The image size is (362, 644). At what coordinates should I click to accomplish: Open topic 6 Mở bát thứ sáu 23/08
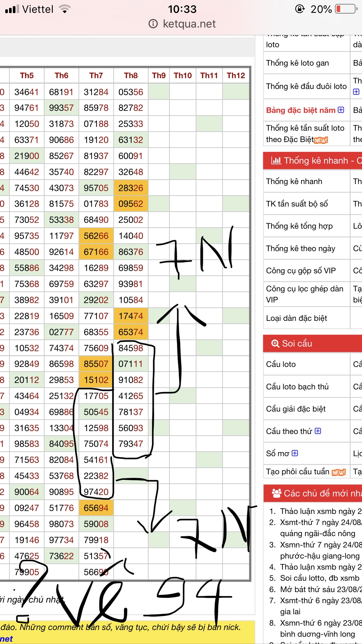321,589
